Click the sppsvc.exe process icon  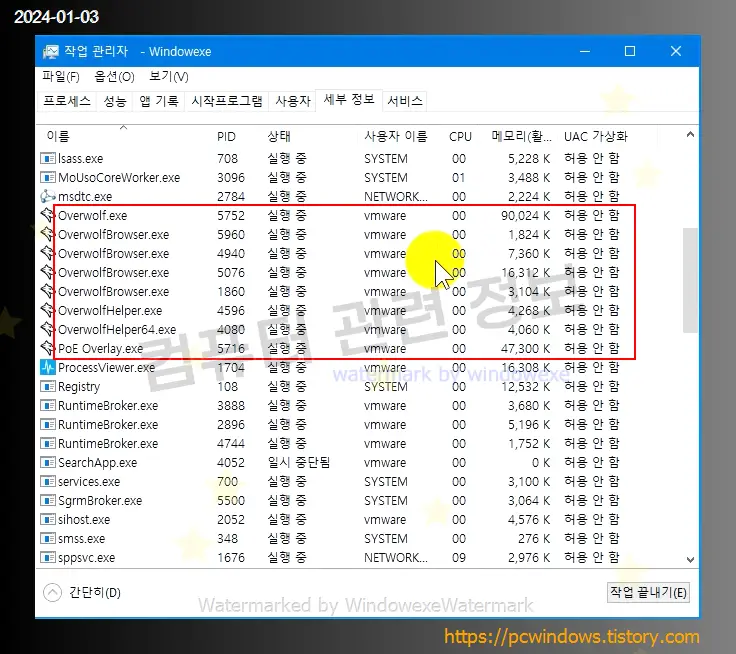click(x=48, y=557)
